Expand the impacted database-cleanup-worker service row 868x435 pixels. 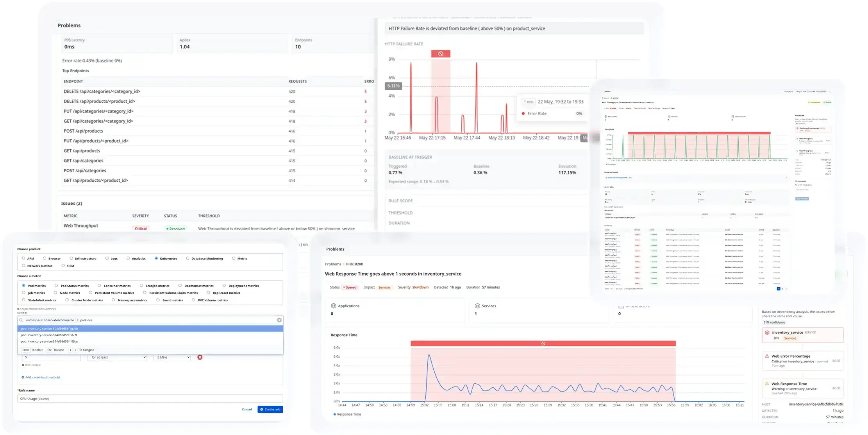tap(786, 178)
